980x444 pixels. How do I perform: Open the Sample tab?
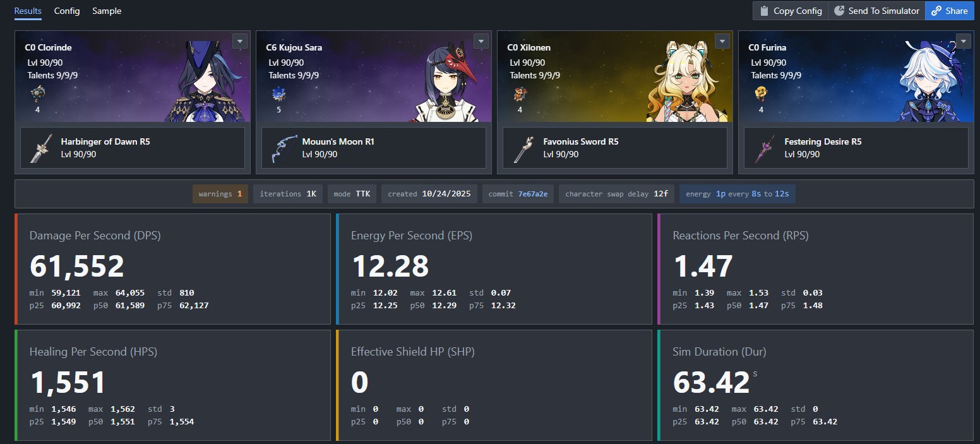tap(107, 11)
